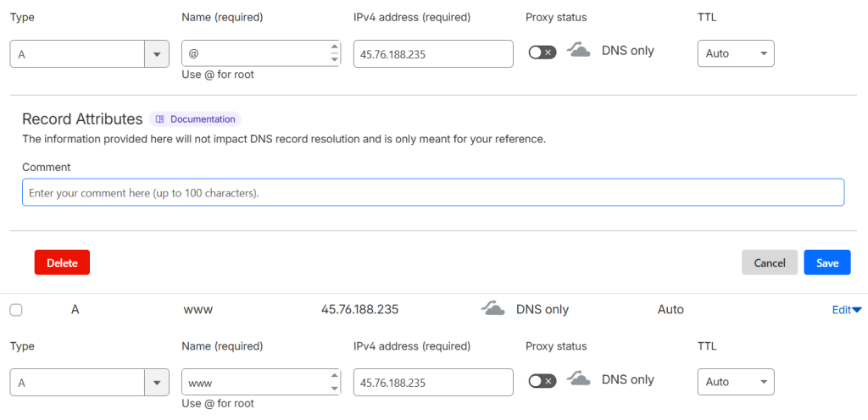Click the cloud icon in the www summary row
Screen dimensions: 868x420
click(493, 309)
